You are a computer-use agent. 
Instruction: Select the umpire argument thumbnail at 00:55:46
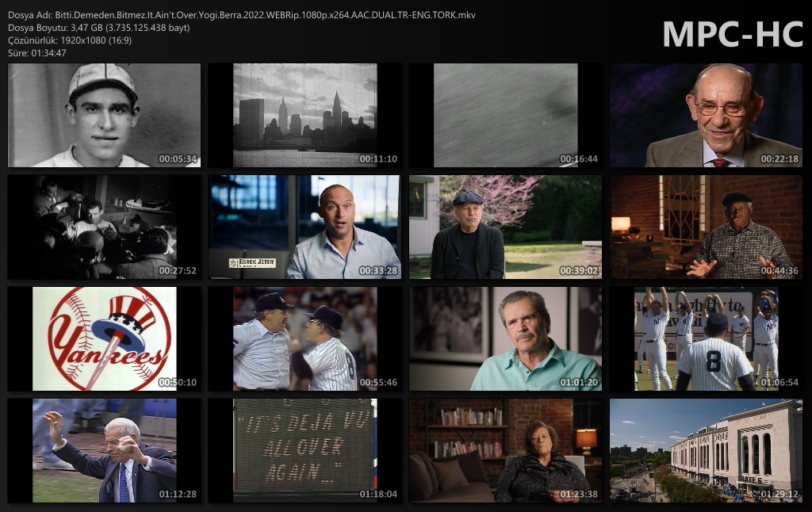pos(304,339)
